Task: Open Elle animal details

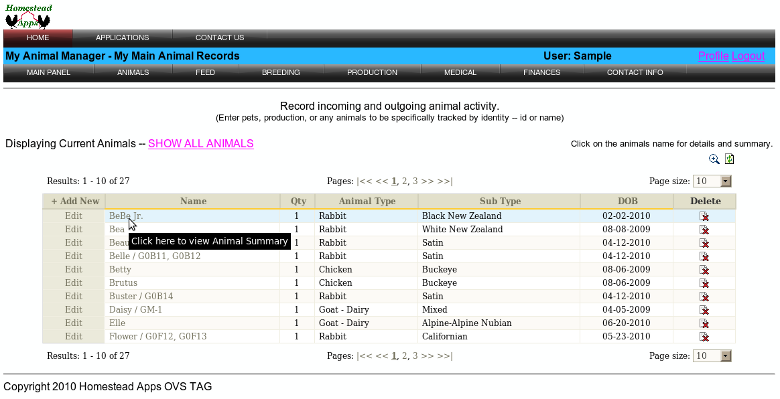Action: [x=117, y=323]
